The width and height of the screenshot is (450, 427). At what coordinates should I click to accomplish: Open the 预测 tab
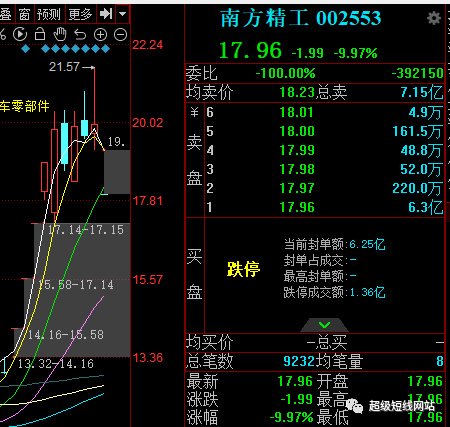49,14
